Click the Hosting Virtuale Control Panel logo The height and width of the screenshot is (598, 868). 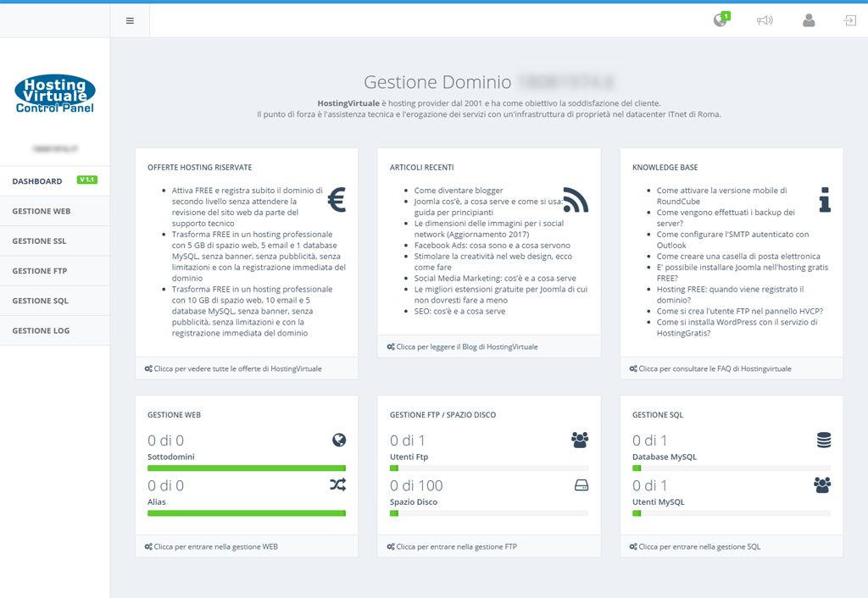55,94
